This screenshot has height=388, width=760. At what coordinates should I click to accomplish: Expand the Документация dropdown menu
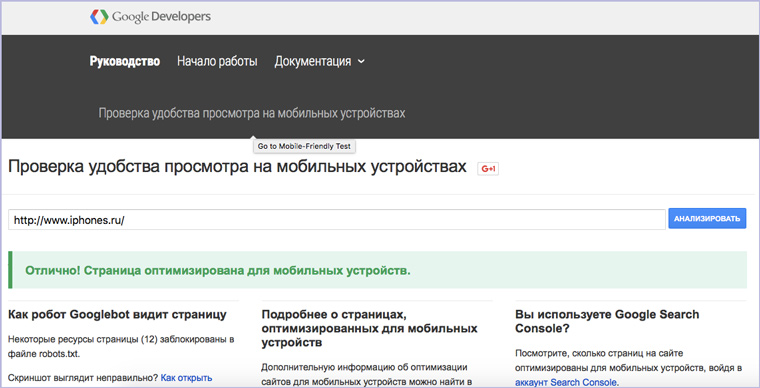(x=319, y=62)
